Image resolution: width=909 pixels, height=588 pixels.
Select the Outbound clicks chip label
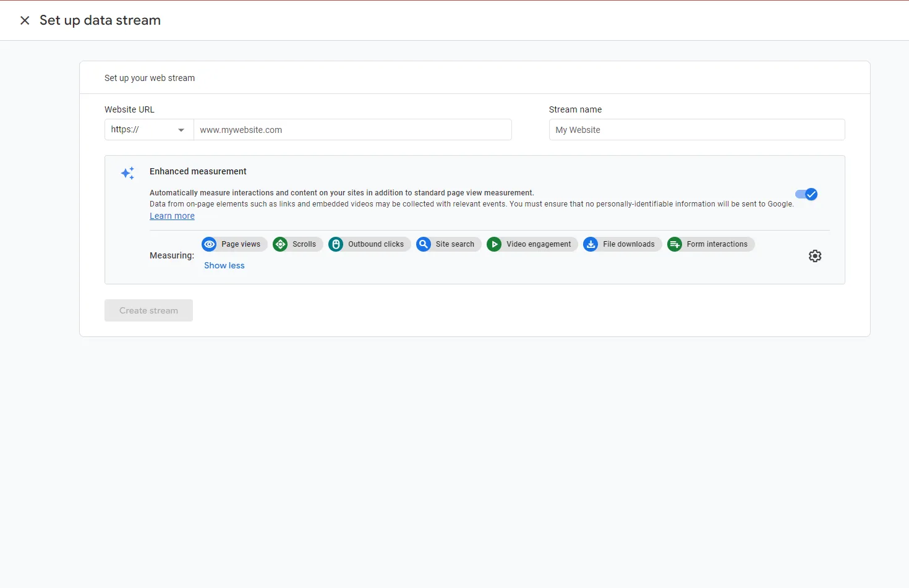tap(375, 244)
